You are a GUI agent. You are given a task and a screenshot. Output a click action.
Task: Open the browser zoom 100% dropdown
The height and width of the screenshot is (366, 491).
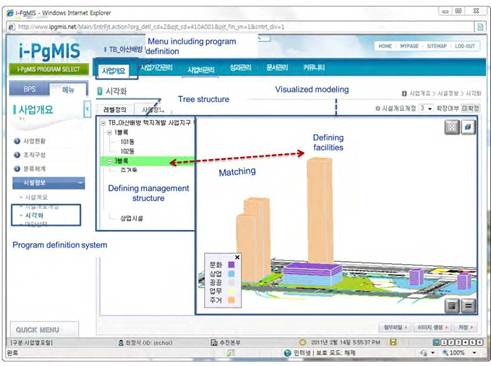[x=474, y=352]
